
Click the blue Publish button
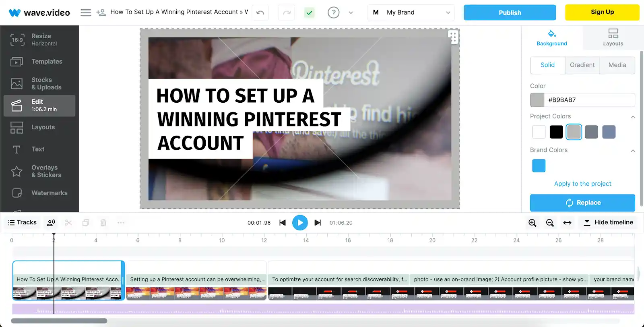tap(510, 12)
